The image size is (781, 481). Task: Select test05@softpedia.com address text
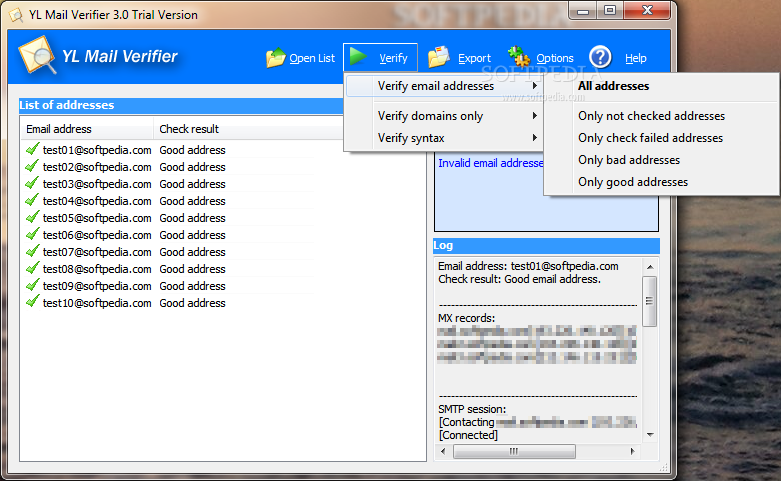[97, 218]
